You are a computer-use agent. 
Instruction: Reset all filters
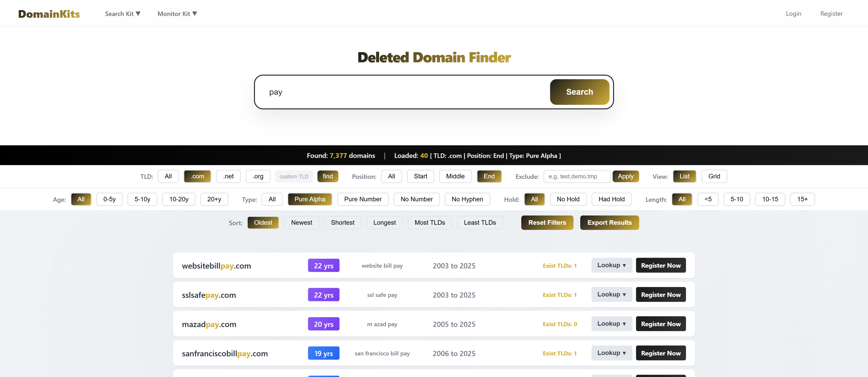(547, 222)
